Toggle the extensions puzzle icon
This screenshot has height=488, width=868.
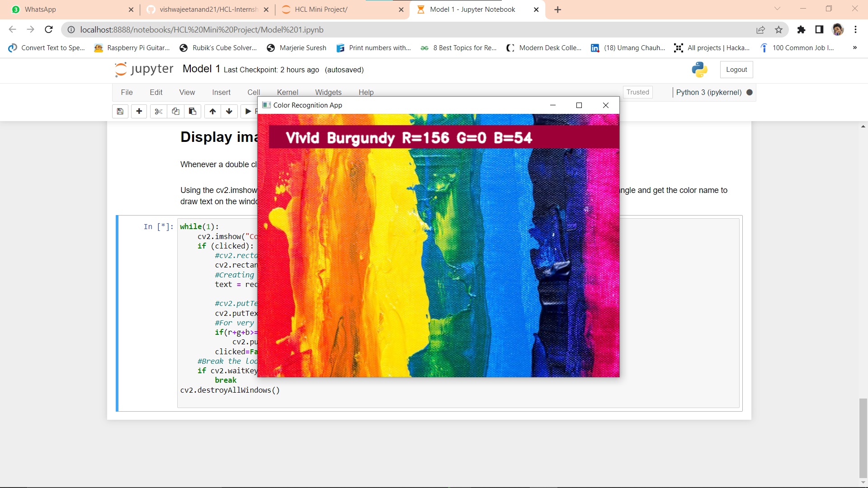[x=802, y=29]
